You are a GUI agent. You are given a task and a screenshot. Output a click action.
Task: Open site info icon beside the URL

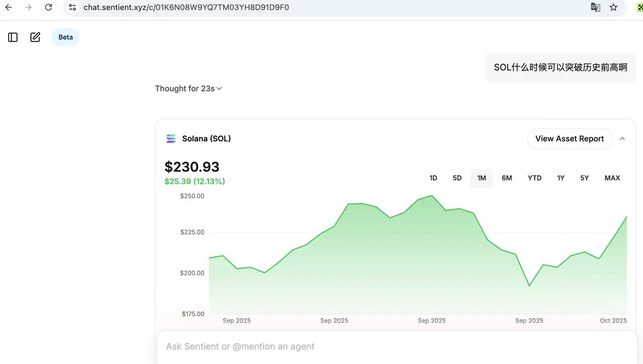[x=73, y=7]
